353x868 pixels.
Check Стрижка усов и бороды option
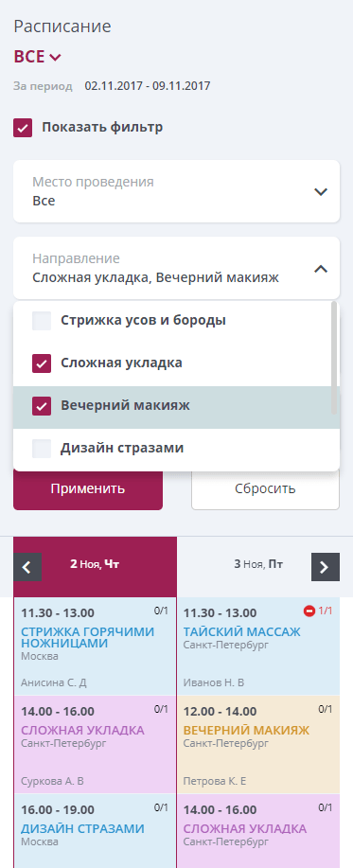(x=42, y=321)
